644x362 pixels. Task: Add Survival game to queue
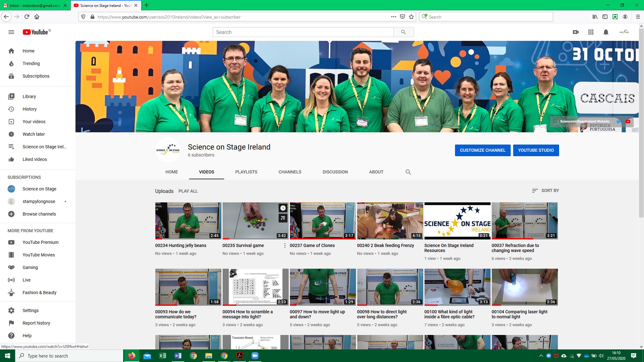tap(283, 218)
